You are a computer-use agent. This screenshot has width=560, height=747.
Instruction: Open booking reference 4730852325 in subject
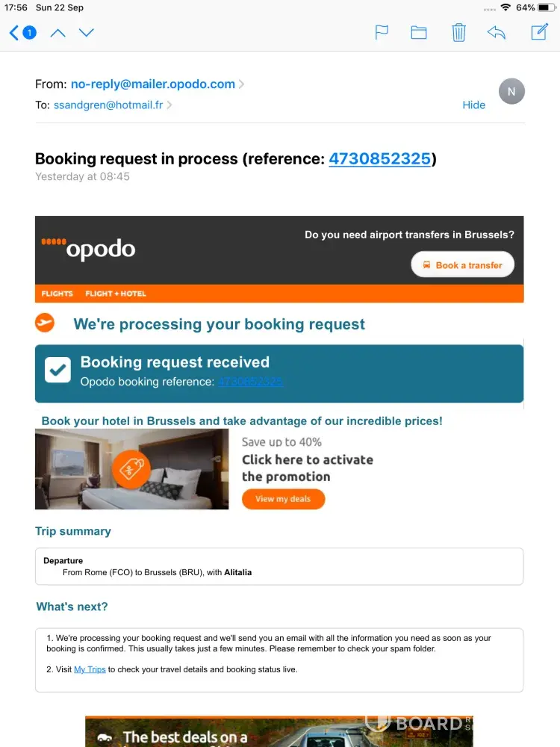click(379, 158)
